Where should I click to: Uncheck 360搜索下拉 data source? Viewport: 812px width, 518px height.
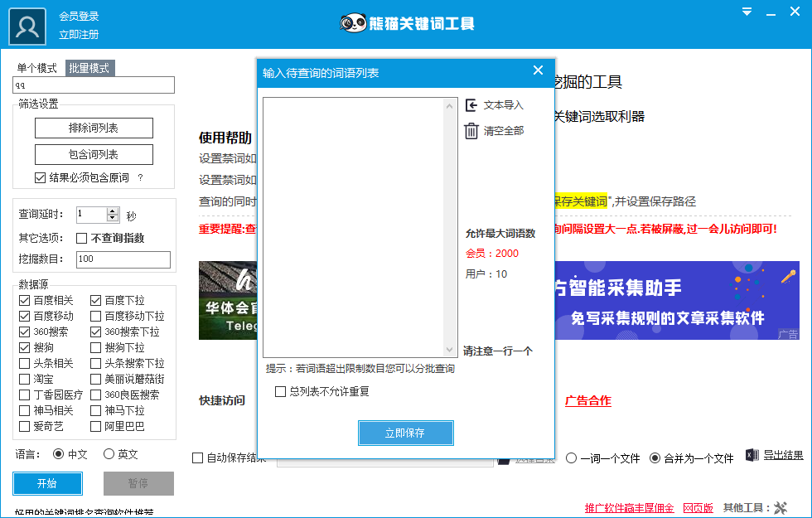click(95, 332)
